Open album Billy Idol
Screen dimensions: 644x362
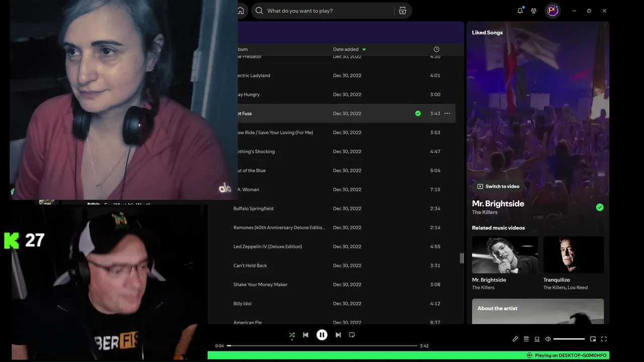pos(243,304)
